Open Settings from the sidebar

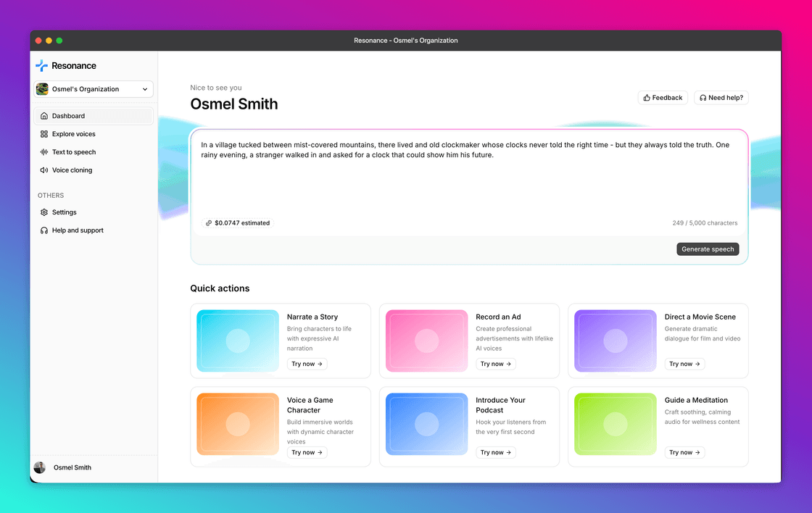pyautogui.click(x=94, y=212)
